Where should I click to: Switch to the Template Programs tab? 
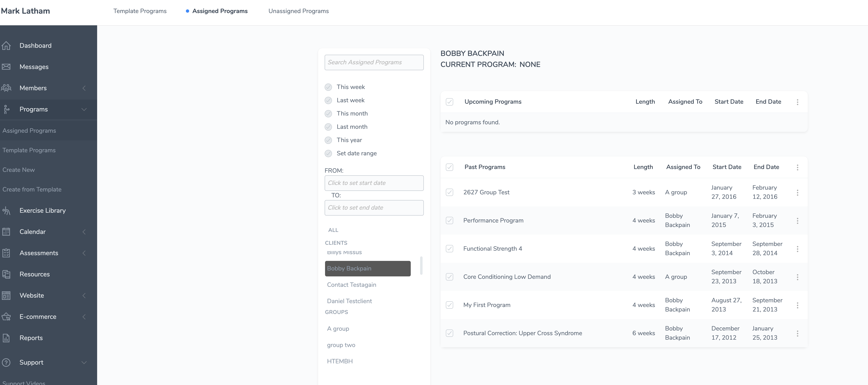[140, 11]
